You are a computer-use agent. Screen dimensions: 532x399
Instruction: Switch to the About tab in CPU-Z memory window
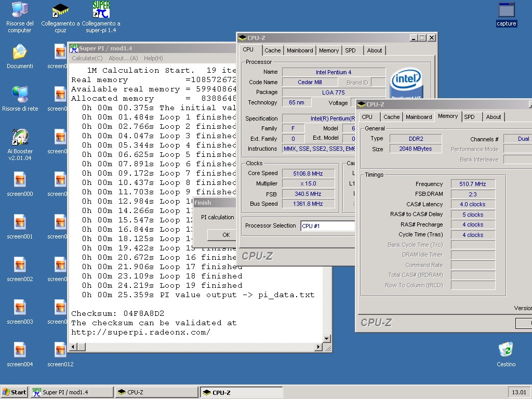[x=494, y=117]
